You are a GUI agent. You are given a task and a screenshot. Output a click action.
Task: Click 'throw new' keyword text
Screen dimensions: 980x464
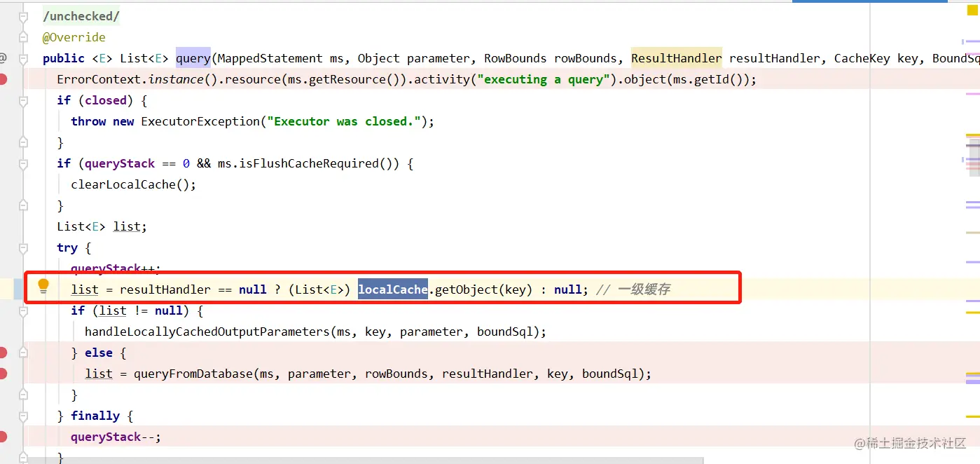click(x=102, y=121)
